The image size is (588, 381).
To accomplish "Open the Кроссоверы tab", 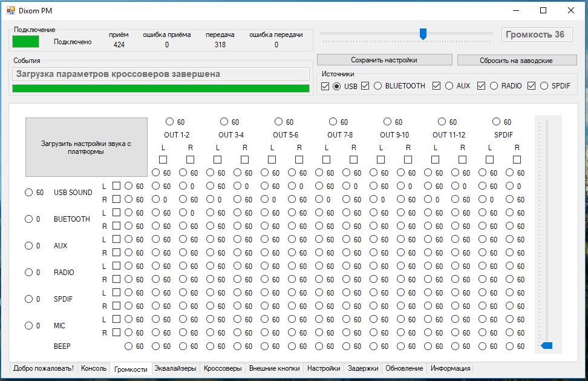I will click(x=223, y=368).
